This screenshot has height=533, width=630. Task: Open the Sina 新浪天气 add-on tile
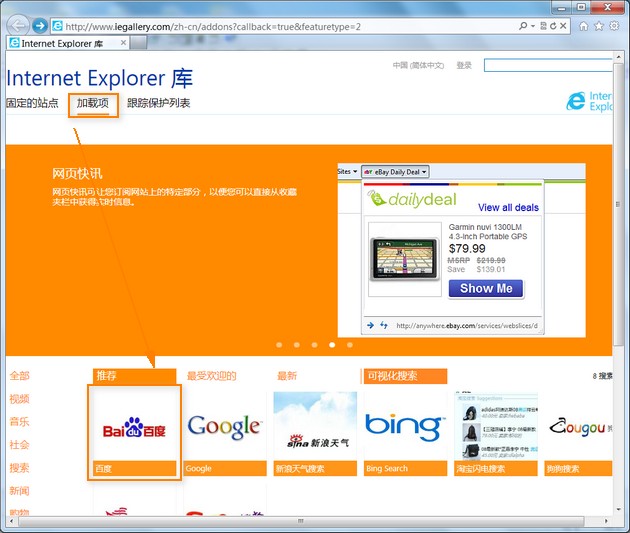click(x=315, y=432)
